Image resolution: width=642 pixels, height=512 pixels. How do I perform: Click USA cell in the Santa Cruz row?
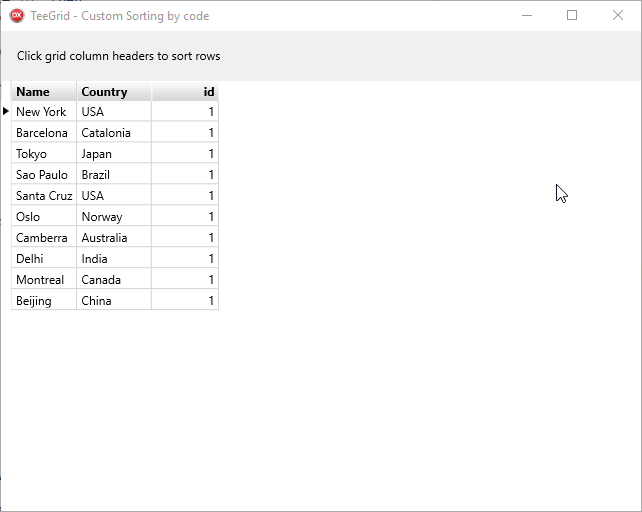coord(114,195)
